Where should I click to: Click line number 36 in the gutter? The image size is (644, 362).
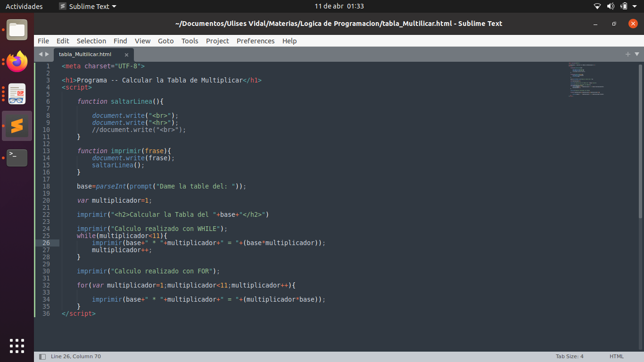pos(46,313)
